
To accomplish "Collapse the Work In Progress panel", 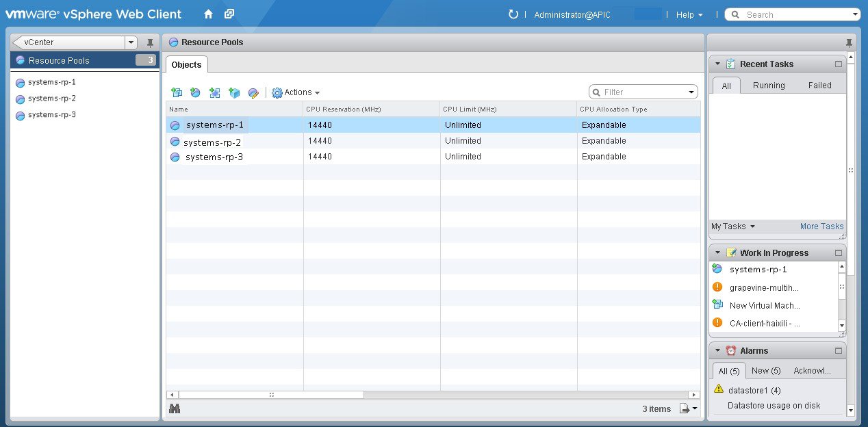I will tap(717, 252).
